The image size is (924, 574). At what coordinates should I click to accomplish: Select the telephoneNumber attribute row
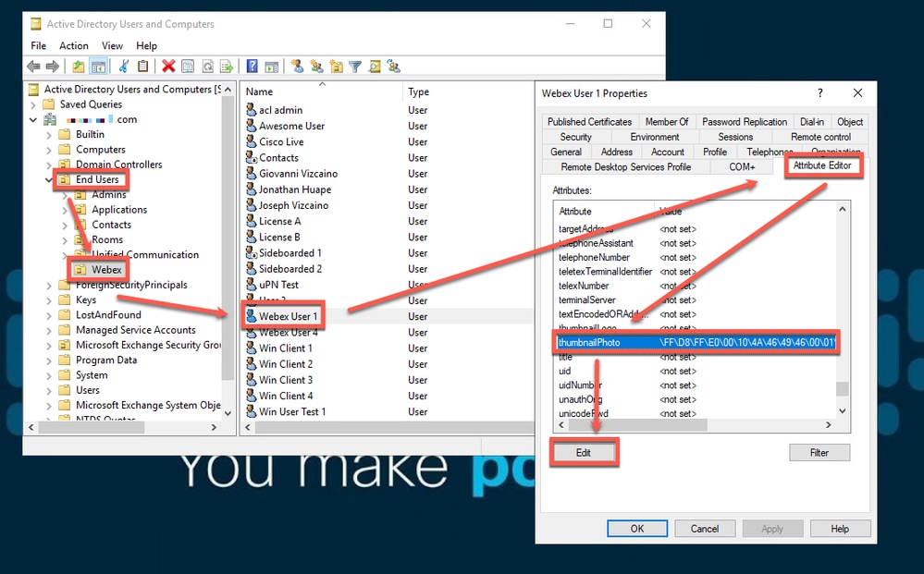coord(696,257)
